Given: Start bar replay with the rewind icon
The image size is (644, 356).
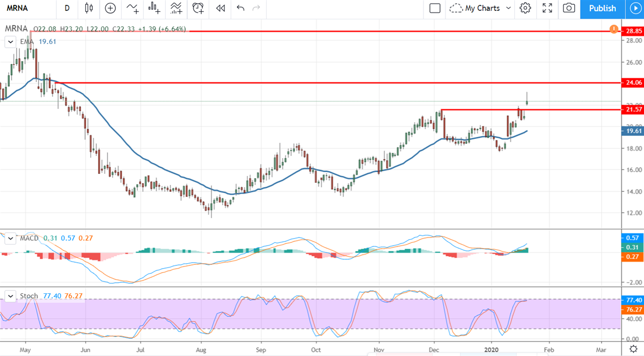Looking at the screenshot, I should pos(220,8).
